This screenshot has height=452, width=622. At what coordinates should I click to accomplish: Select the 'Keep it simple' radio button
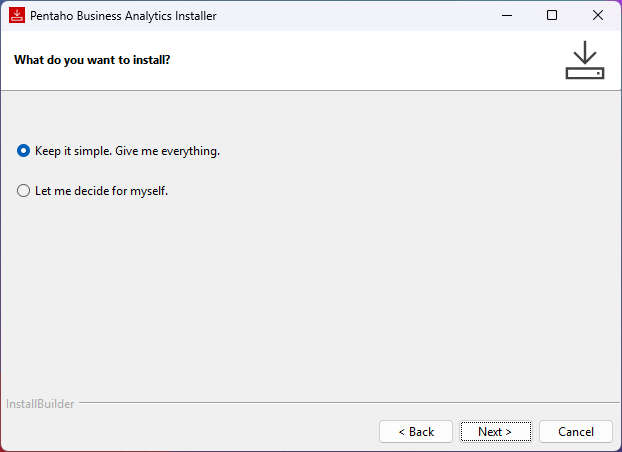point(24,151)
